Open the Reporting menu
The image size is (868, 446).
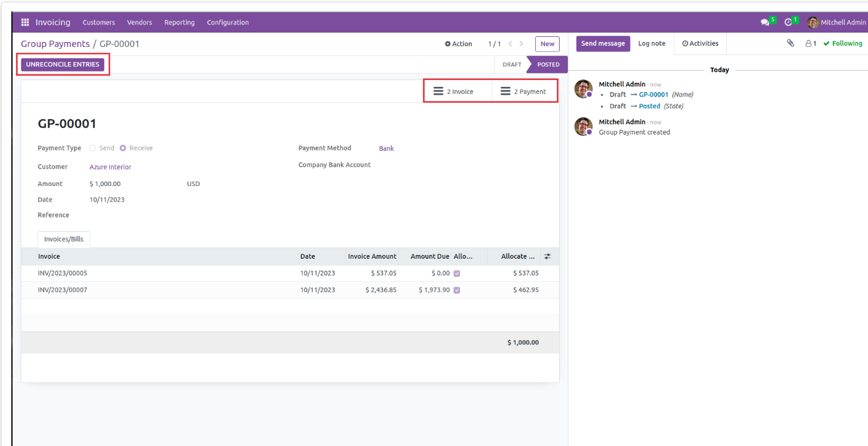point(180,23)
